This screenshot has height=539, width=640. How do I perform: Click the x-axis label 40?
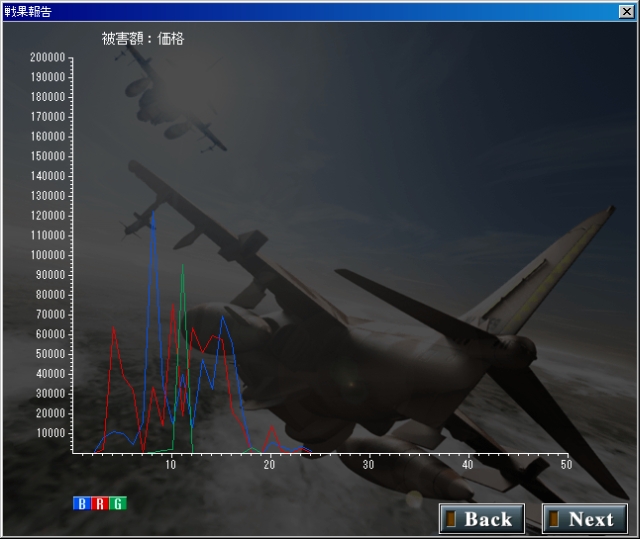point(467,465)
